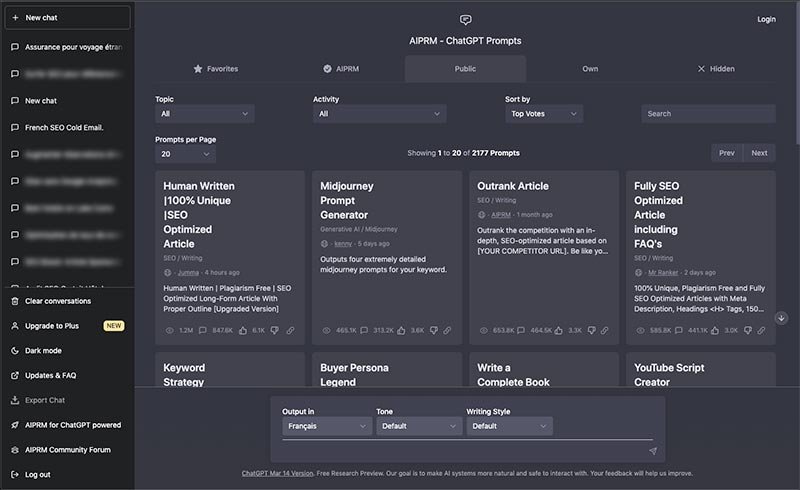Open the AIPRM for ChatGPT powered rocket icon
Screen dimensions: 800x490
click(15, 425)
